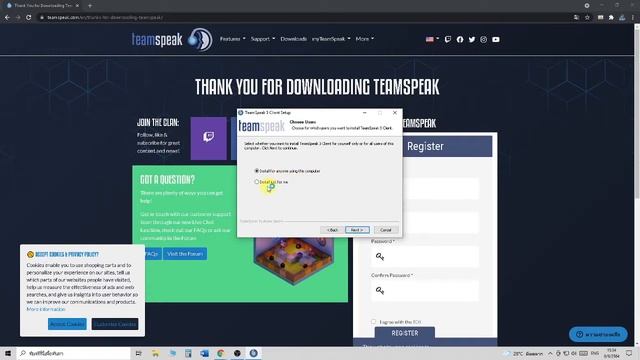Bookmark this page with the star icon
The height and width of the screenshot is (360, 640).
pos(587,17)
